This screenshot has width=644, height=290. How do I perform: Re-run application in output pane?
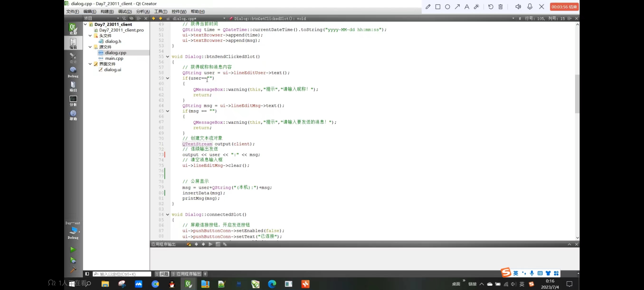click(x=210, y=244)
